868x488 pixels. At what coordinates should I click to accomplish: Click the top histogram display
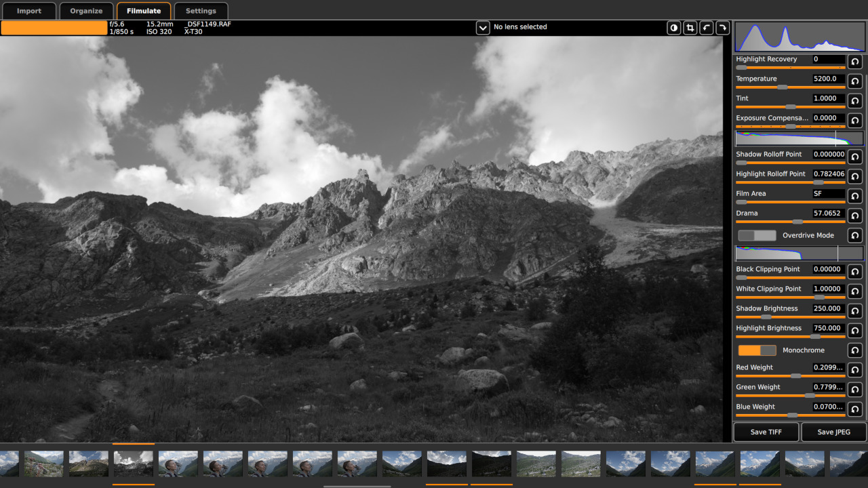click(x=800, y=37)
